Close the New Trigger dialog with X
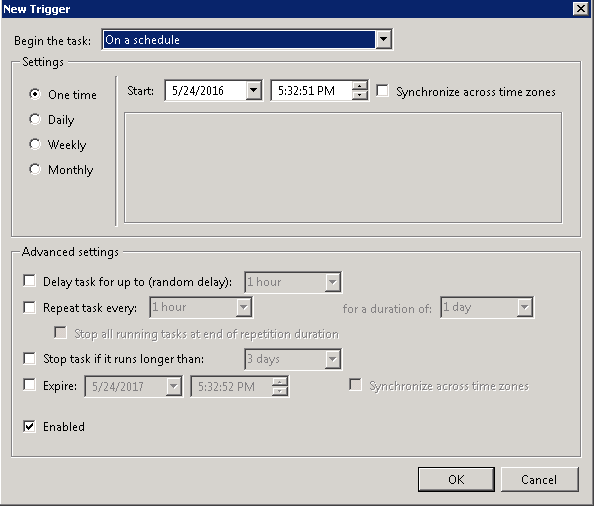Image resolution: width=594 pixels, height=506 pixels. 581,8
